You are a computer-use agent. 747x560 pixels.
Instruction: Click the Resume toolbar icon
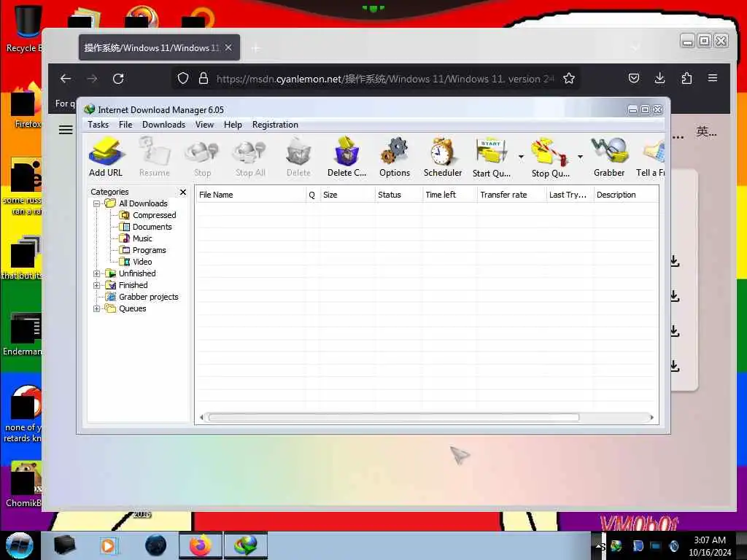tap(155, 157)
